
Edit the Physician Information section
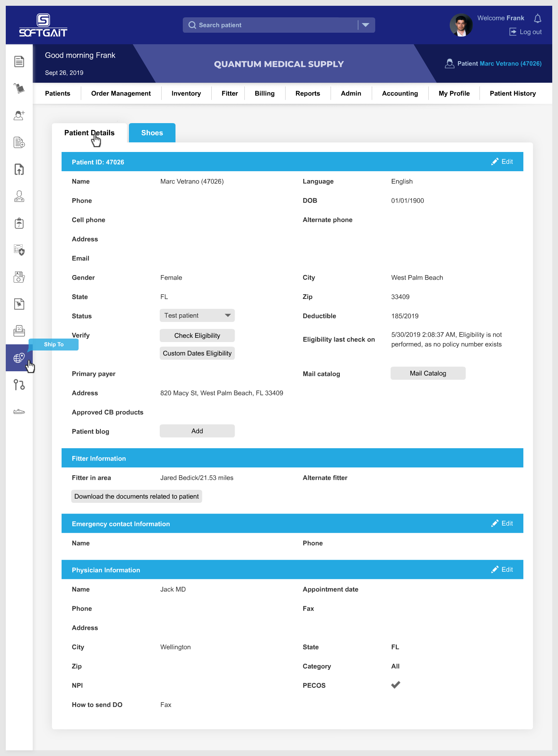tap(502, 569)
